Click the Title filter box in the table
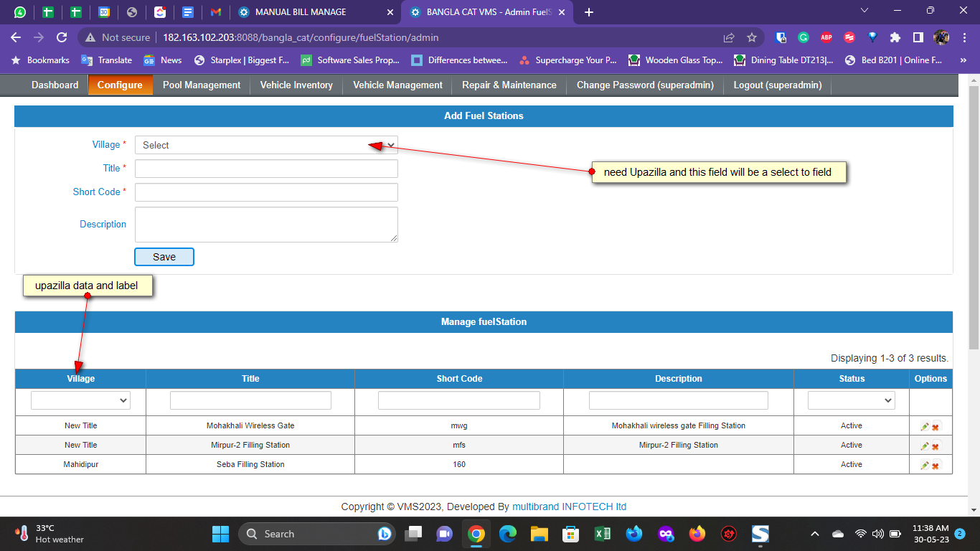This screenshot has height=551, width=980. click(250, 400)
